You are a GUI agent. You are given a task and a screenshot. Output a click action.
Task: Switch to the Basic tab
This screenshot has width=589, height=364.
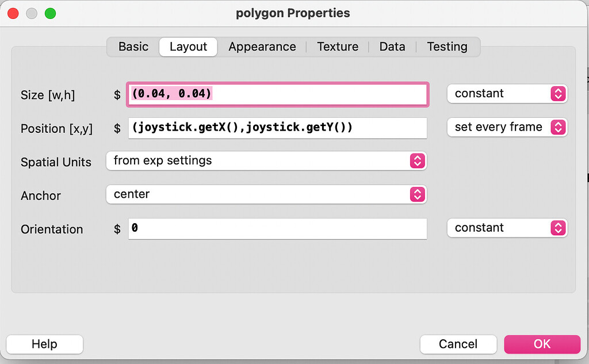coord(133,47)
